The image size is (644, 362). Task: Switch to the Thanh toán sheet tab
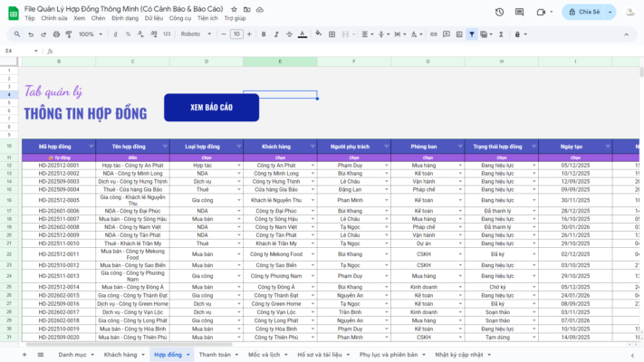point(215,355)
